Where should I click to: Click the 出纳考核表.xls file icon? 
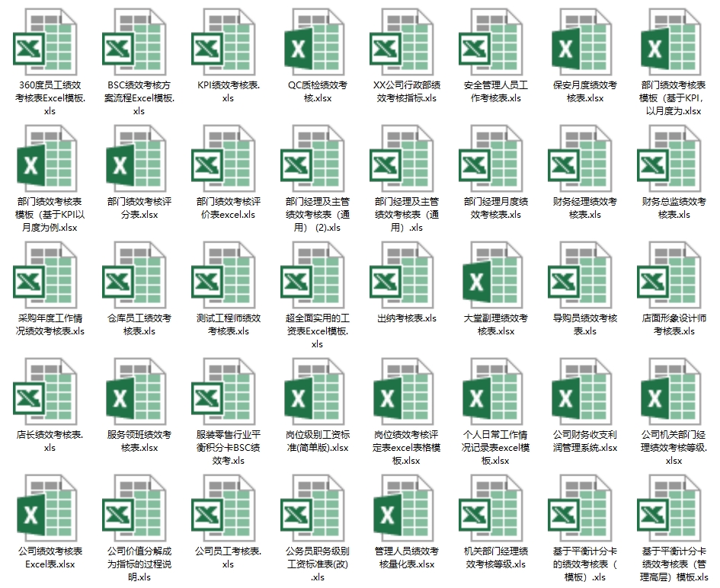point(402,274)
